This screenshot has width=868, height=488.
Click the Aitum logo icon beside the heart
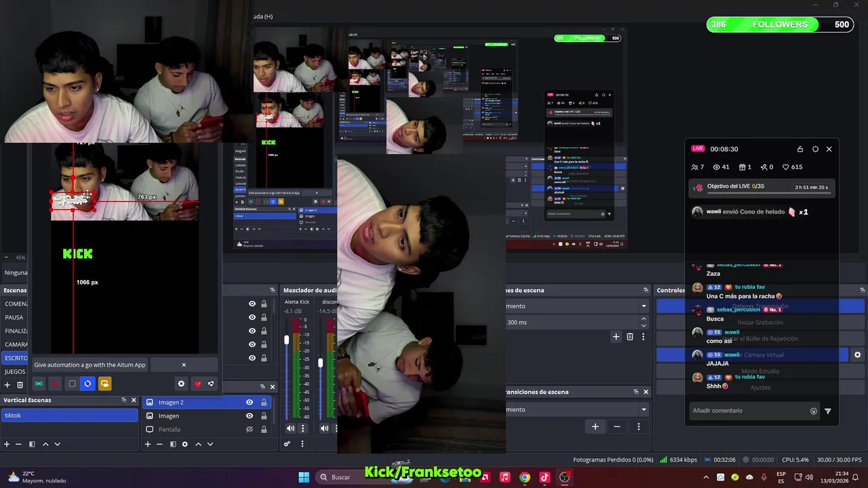pos(211,384)
